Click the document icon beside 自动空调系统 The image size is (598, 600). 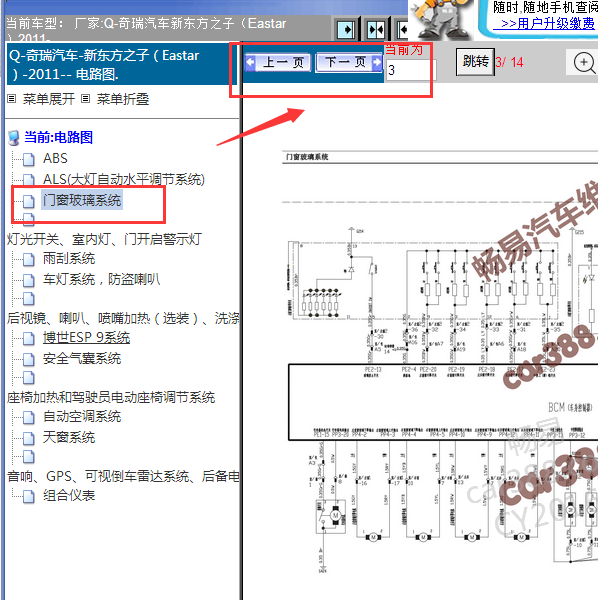[28, 417]
